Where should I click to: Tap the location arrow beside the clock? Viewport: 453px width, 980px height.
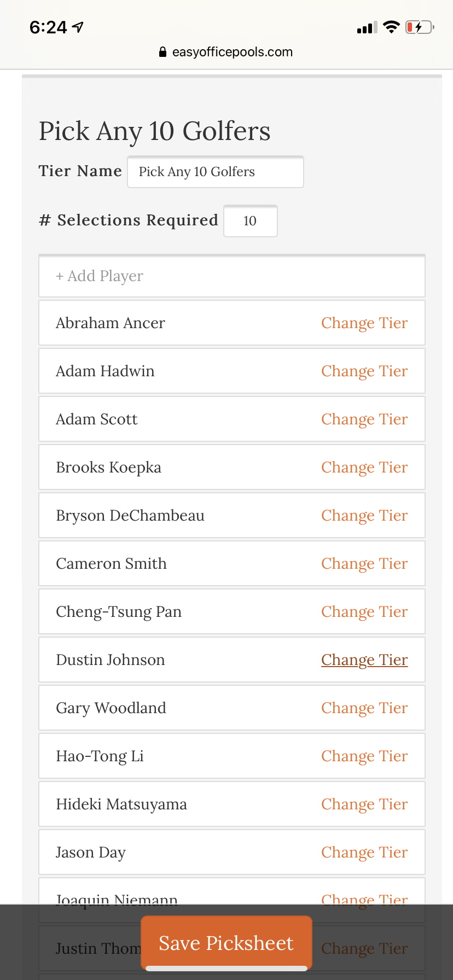point(78,27)
